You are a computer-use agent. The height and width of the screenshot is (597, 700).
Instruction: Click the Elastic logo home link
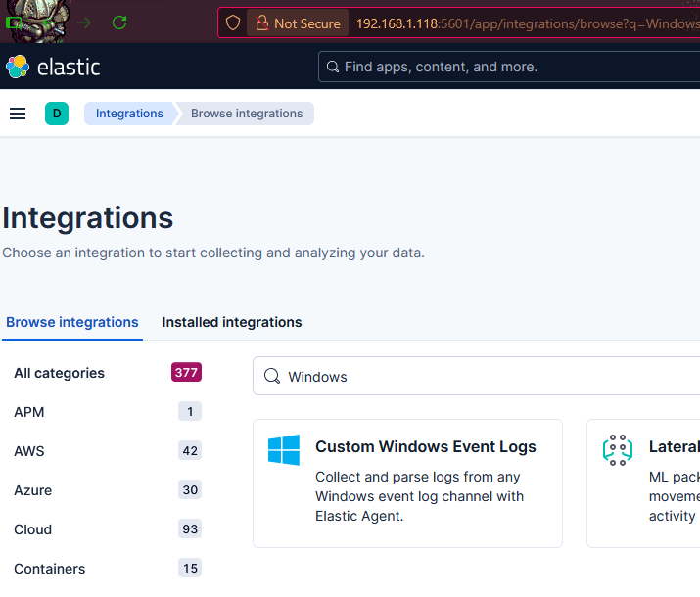[53, 67]
